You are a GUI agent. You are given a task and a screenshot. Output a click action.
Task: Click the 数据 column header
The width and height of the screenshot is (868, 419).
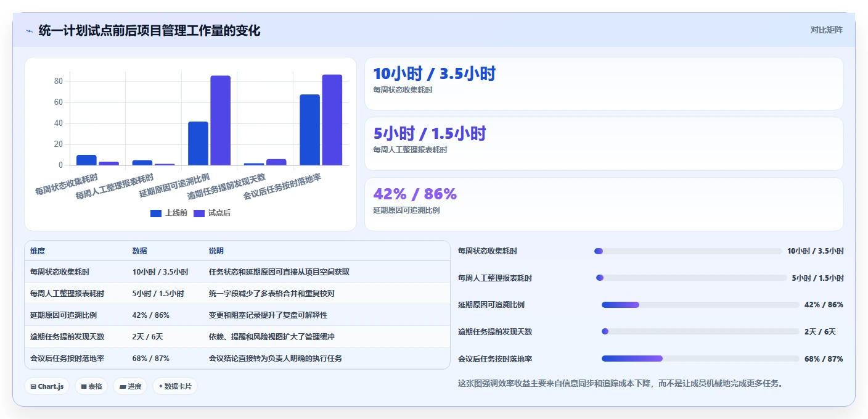pos(139,251)
